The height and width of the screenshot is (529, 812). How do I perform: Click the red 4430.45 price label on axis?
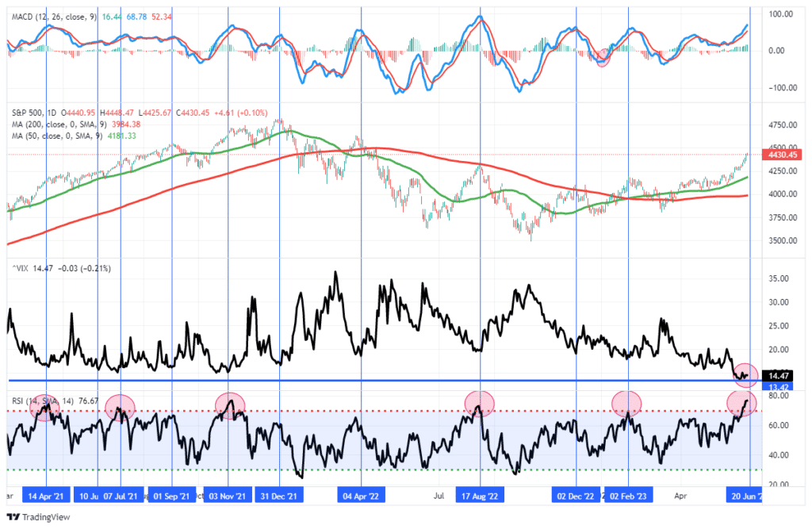pyautogui.click(x=783, y=155)
